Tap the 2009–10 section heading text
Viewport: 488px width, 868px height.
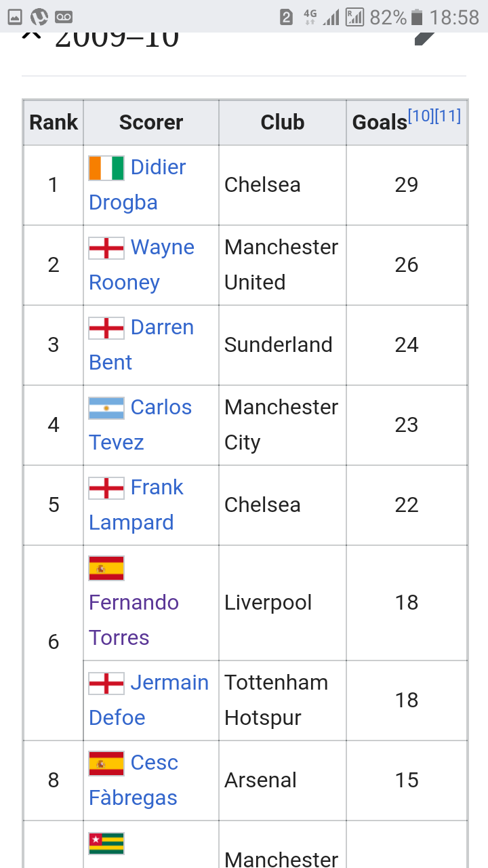tap(117, 38)
